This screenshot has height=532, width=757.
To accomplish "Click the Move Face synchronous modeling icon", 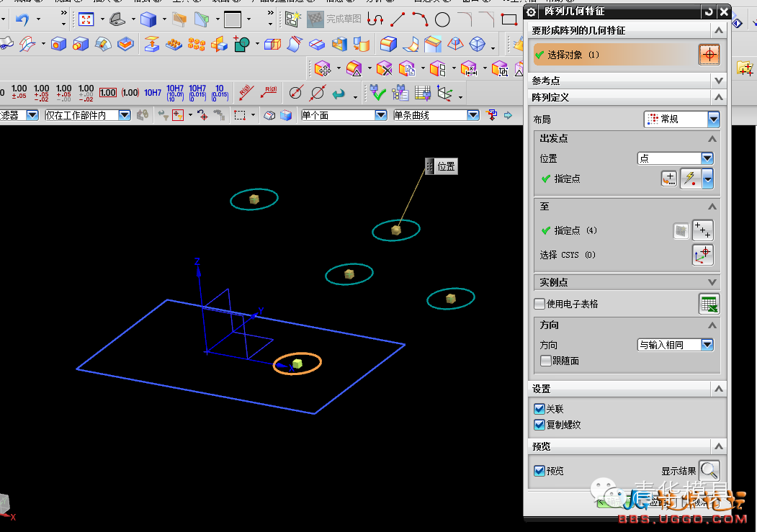I will tap(323, 69).
